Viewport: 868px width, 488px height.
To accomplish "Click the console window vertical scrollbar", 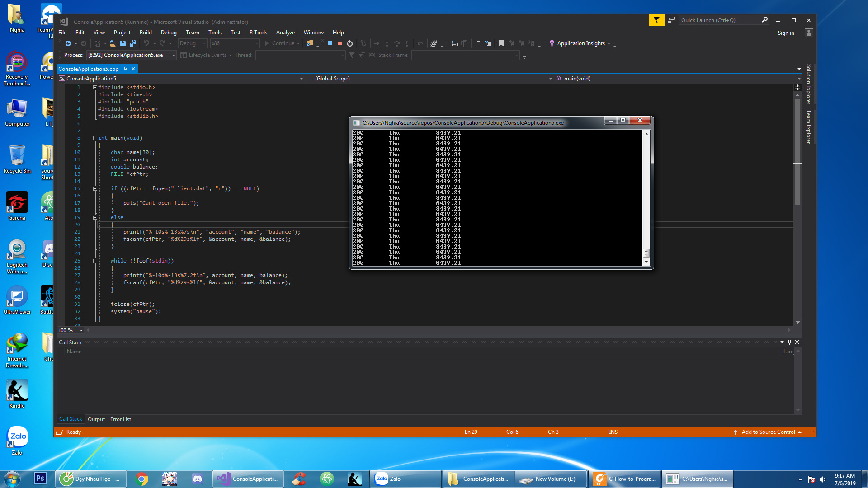I will 646,199.
